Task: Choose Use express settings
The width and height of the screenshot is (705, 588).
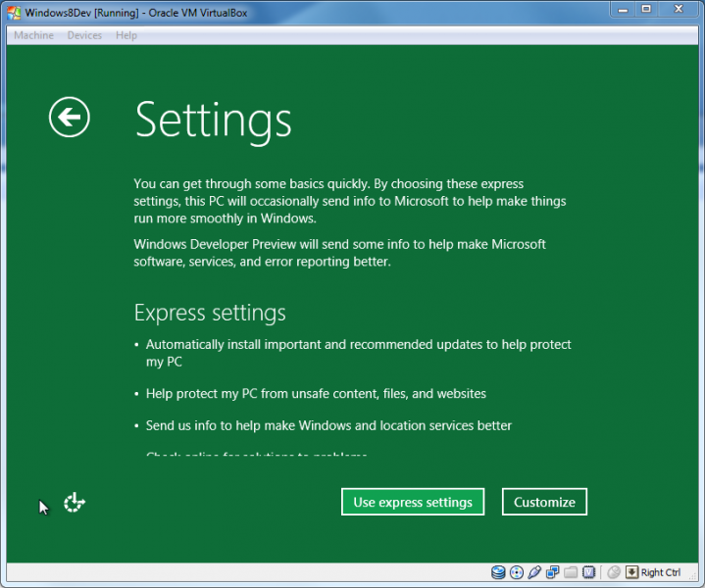Action: click(x=413, y=502)
